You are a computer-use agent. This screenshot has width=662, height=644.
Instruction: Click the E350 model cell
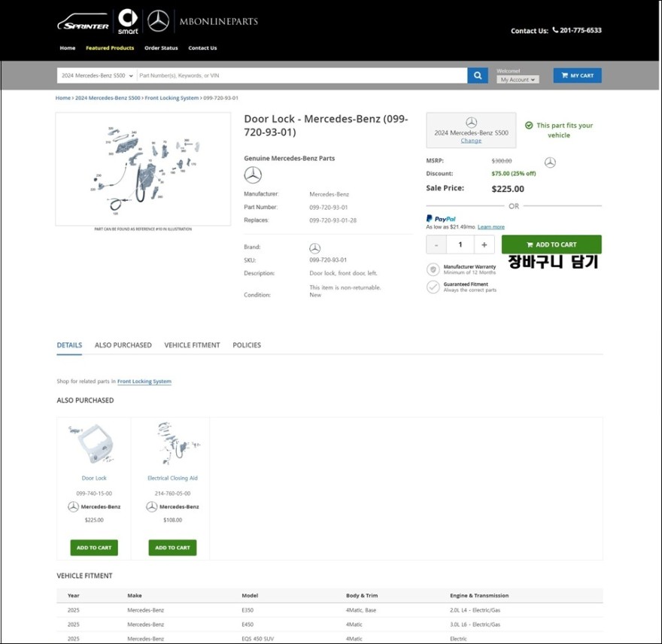point(247,610)
